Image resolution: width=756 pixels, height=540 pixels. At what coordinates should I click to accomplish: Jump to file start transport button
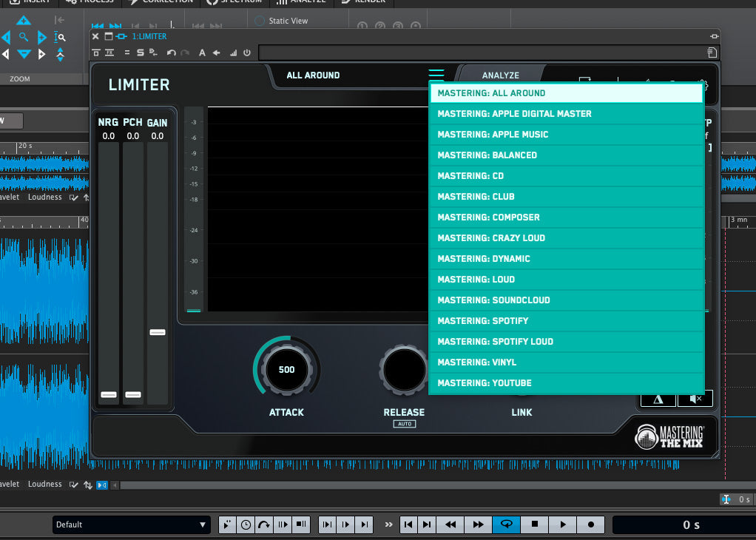click(x=408, y=524)
